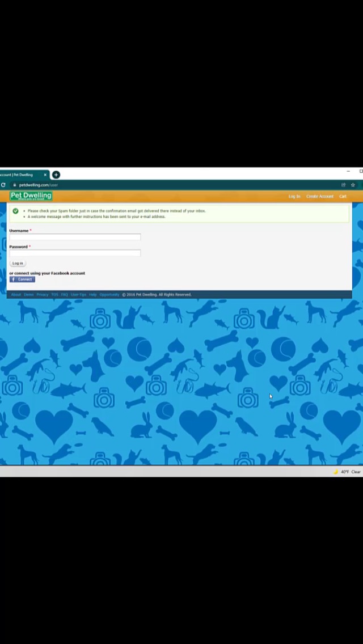Select the Pet Dwelling browser tab
The image size is (363, 644).
[20, 175]
